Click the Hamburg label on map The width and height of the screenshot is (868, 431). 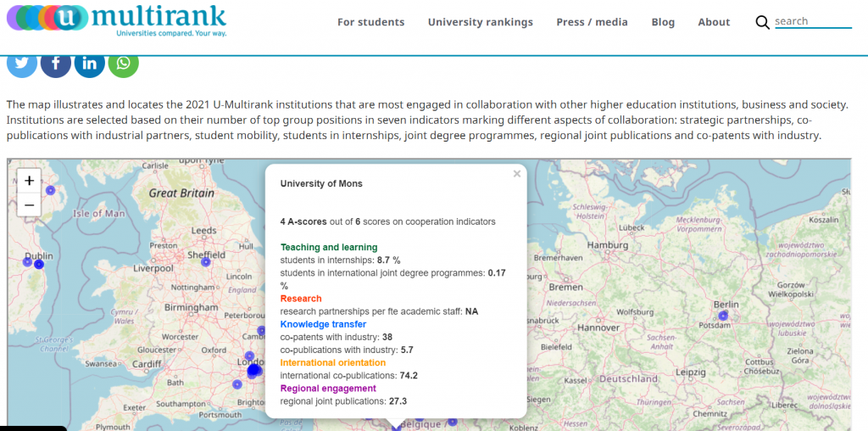coord(608,245)
